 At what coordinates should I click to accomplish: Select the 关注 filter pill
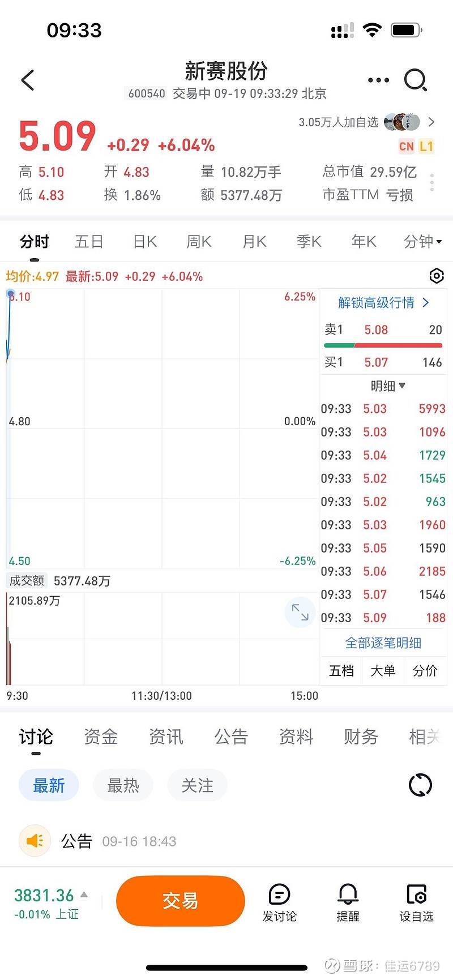(x=197, y=785)
